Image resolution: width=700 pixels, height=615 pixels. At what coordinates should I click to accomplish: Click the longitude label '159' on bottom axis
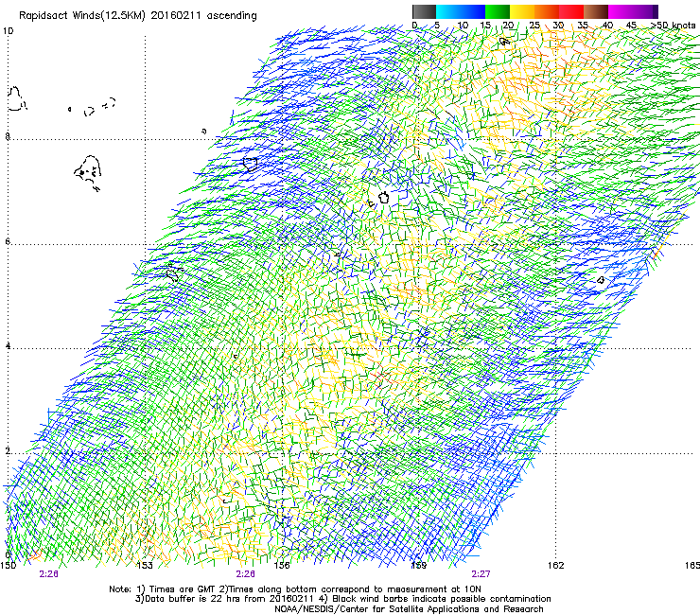419,566
